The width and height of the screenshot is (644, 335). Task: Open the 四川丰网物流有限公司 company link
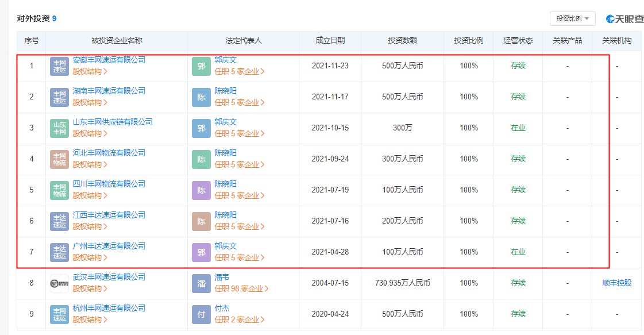(109, 184)
